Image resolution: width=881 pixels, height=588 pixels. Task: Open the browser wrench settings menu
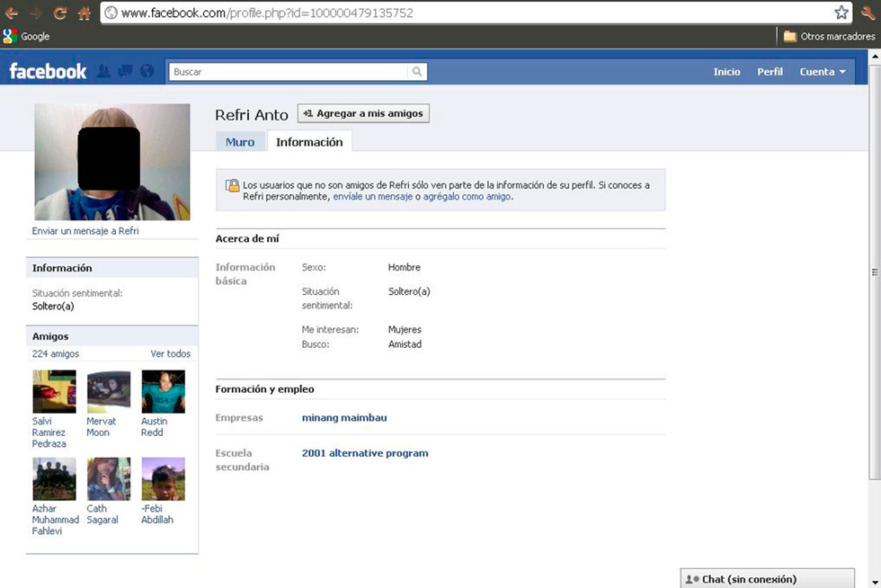[868, 13]
